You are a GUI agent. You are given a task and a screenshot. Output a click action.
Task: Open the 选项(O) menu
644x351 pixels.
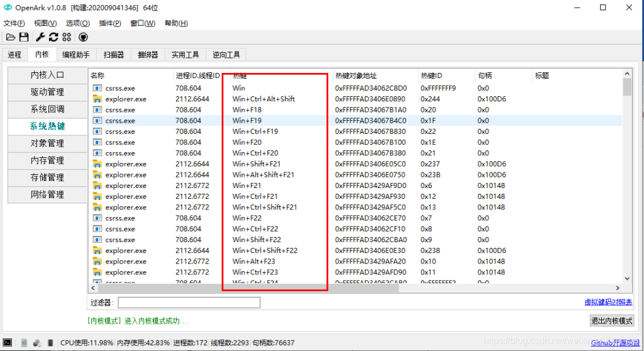coord(77,23)
